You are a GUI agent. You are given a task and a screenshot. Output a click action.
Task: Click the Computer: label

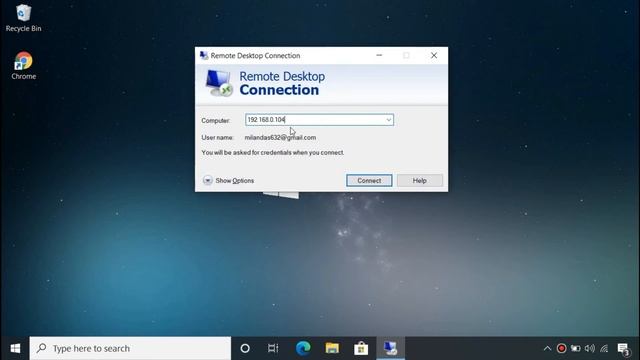[x=216, y=120]
